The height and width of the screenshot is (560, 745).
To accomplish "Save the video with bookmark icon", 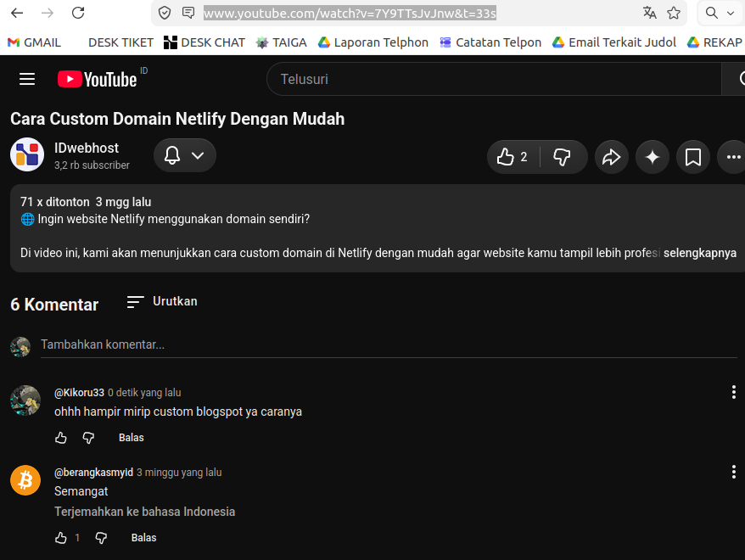I will (x=693, y=157).
